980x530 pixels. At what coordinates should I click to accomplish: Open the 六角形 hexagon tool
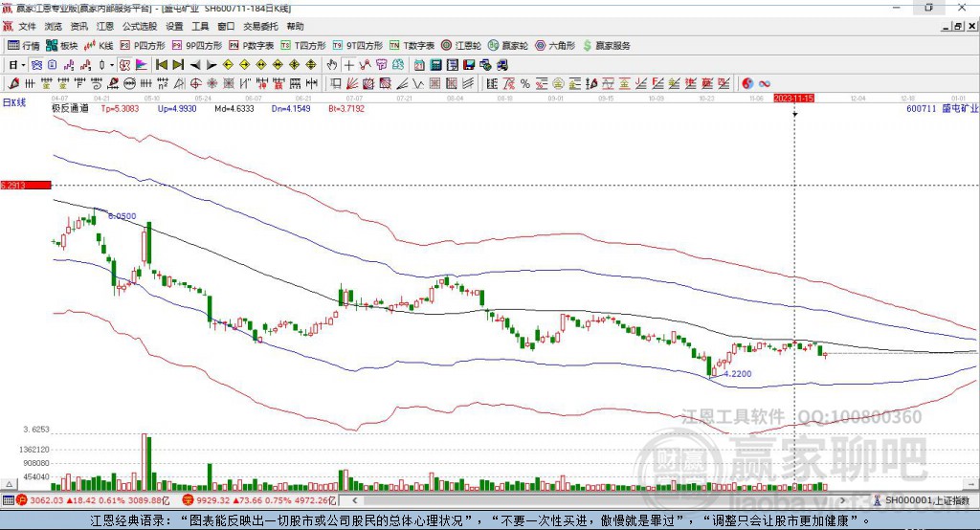pos(555,46)
